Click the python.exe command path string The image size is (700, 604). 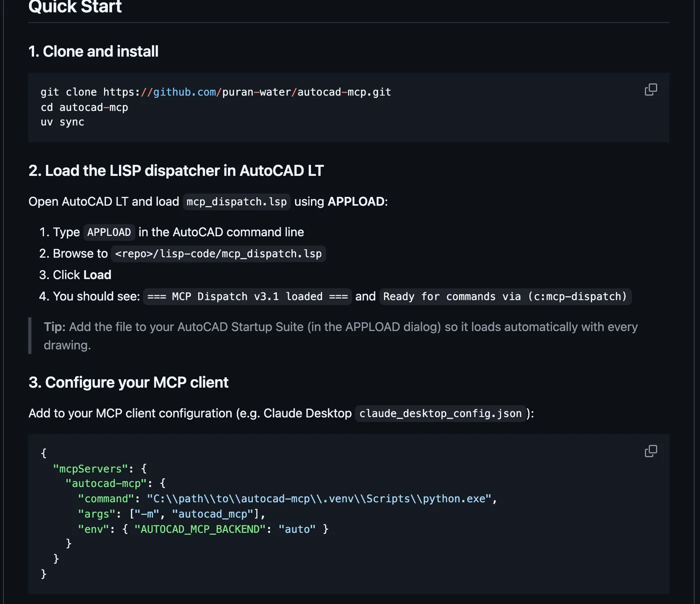[319, 499]
